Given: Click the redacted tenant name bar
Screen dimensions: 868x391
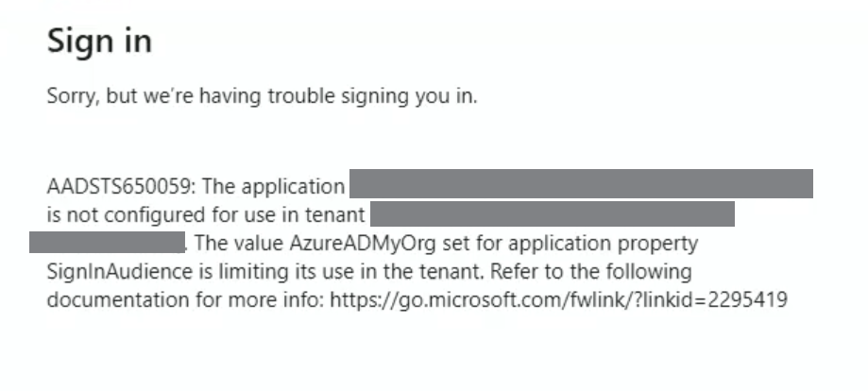Looking at the screenshot, I should [553, 213].
